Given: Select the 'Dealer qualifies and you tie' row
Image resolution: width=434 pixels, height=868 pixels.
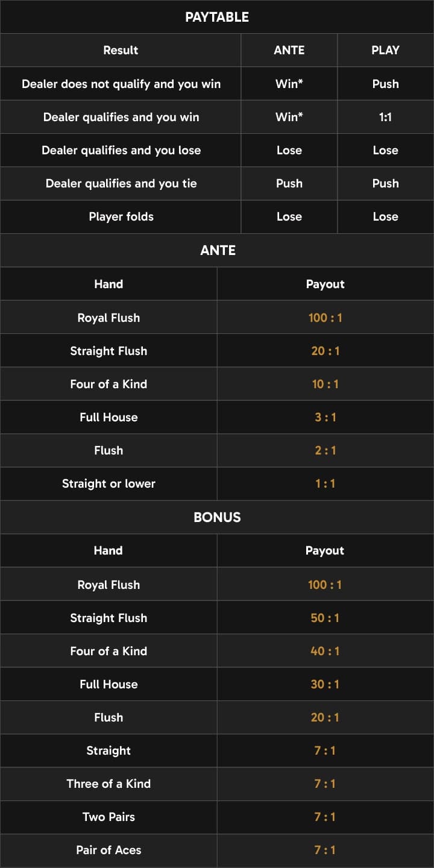Looking at the screenshot, I should [217, 183].
